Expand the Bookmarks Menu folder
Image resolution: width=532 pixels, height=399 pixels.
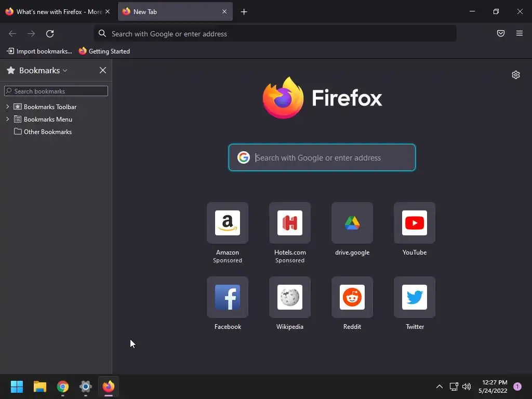click(x=7, y=119)
